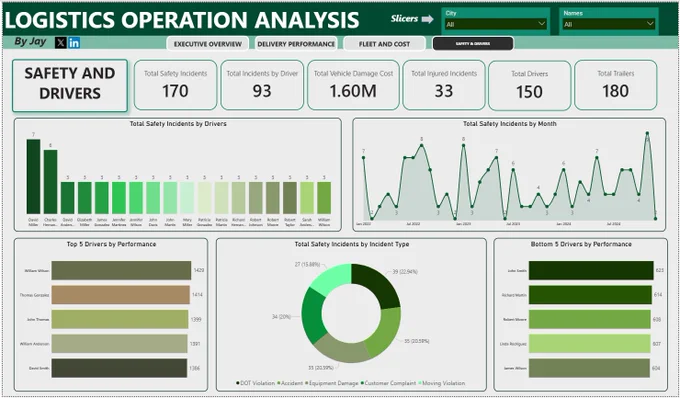Click the Total Drivers card
680x398 pixels.
tap(530, 85)
